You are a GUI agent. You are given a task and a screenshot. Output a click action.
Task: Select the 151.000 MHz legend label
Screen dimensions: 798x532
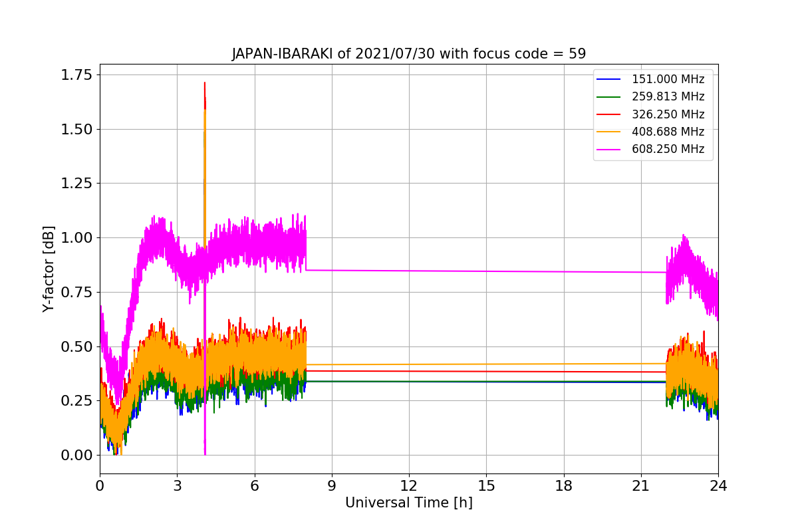668,79
